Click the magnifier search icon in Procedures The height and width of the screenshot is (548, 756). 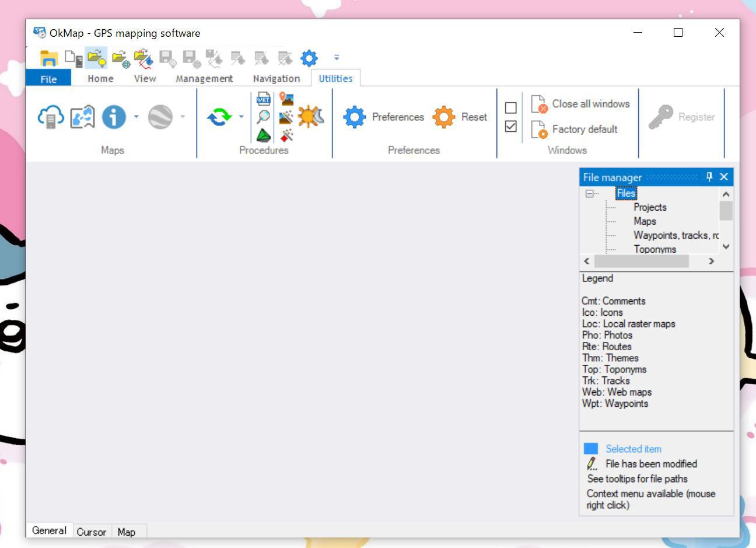[x=263, y=117]
